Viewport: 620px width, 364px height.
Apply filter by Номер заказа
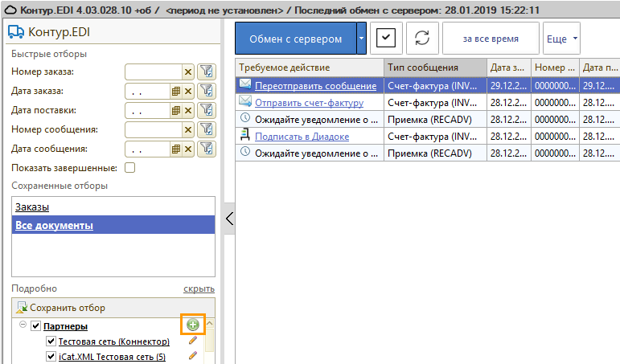(x=207, y=72)
